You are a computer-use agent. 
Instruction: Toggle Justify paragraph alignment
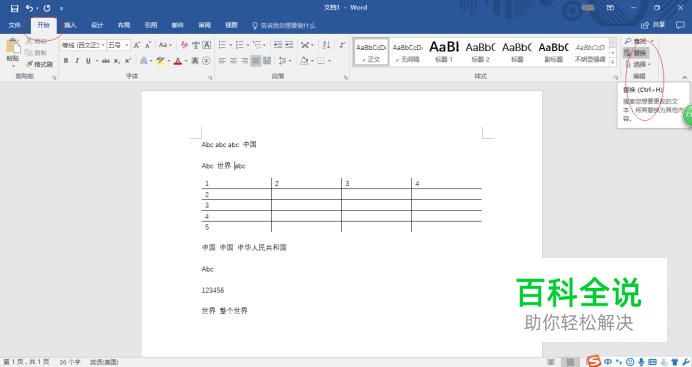point(256,61)
